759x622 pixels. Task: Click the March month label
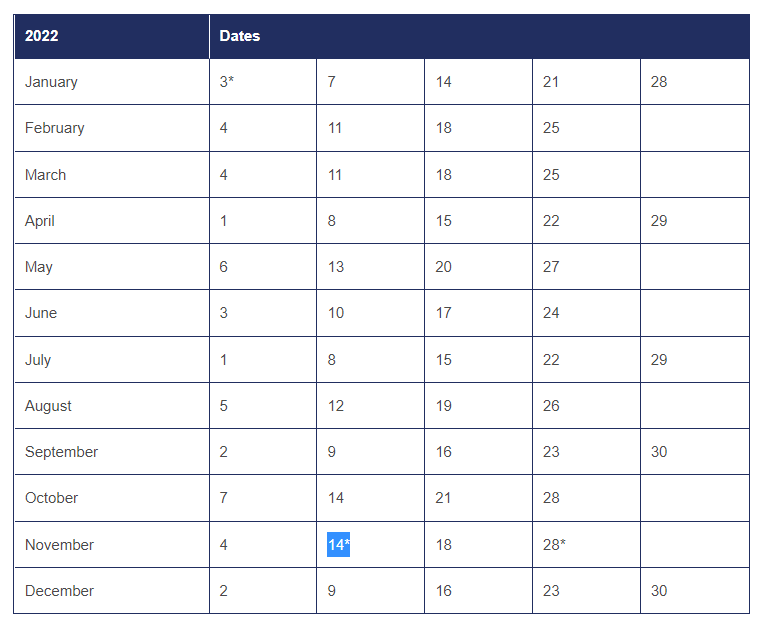[x=46, y=175]
